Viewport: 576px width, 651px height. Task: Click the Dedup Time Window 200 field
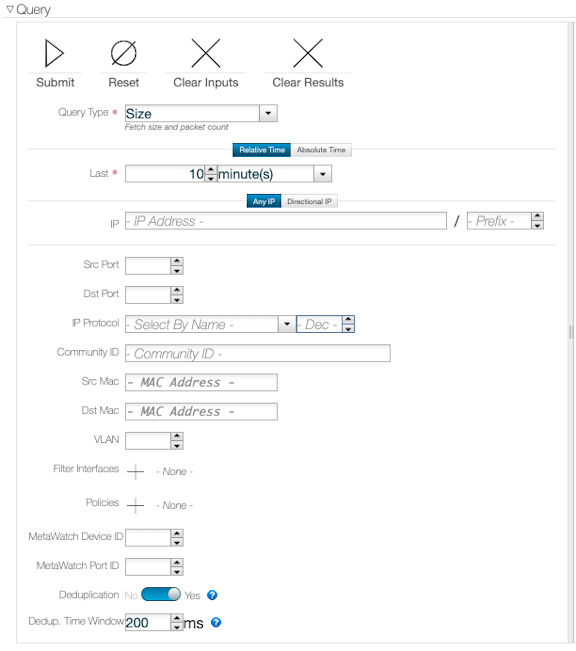click(148, 622)
